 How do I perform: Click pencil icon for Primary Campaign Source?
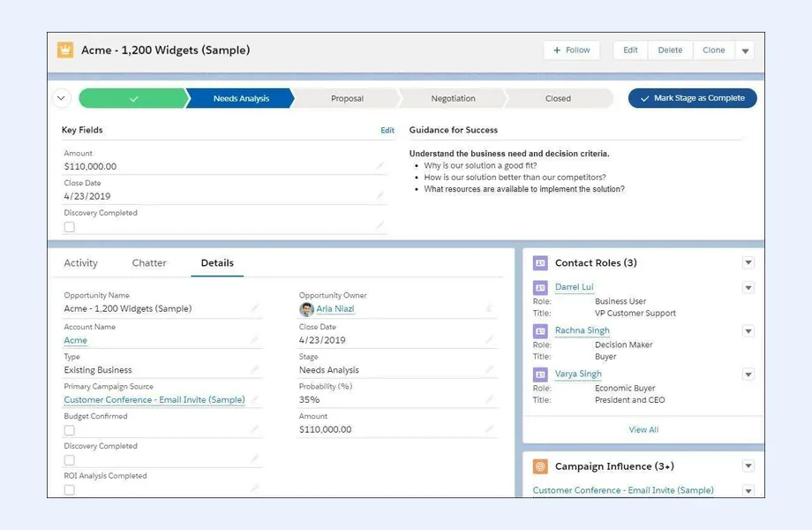coord(254,399)
